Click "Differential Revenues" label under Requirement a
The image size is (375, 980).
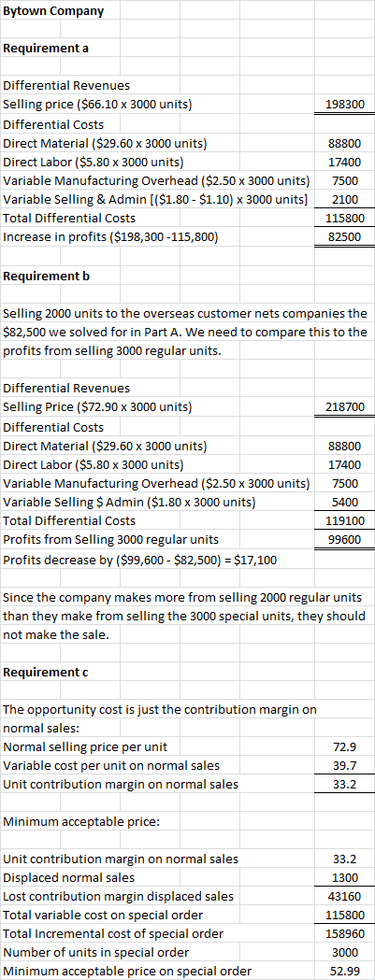click(66, 86)
